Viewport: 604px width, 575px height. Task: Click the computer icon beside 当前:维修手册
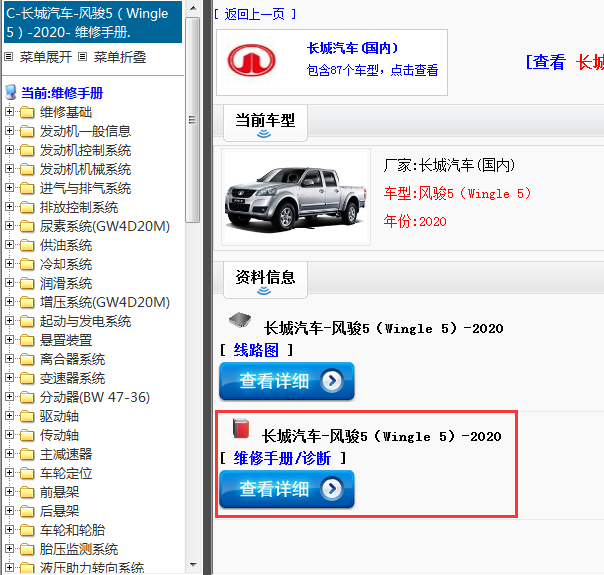point(11,93)
